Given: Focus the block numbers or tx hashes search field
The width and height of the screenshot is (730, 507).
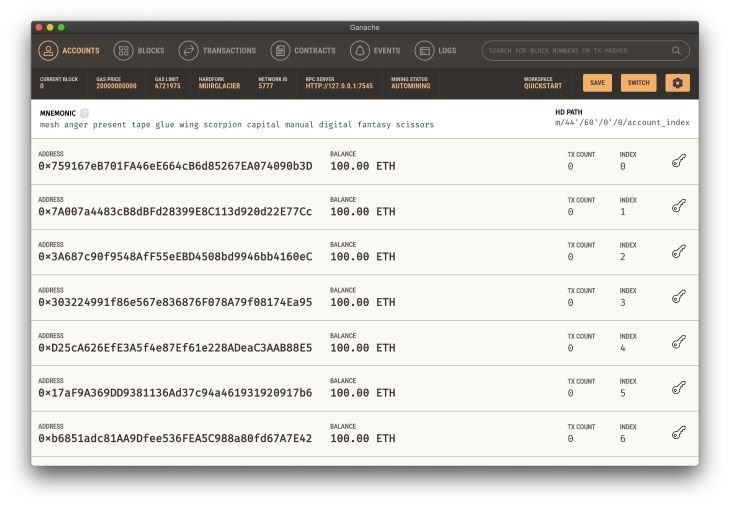Looking at the screenshot, I should pos(575,50).
